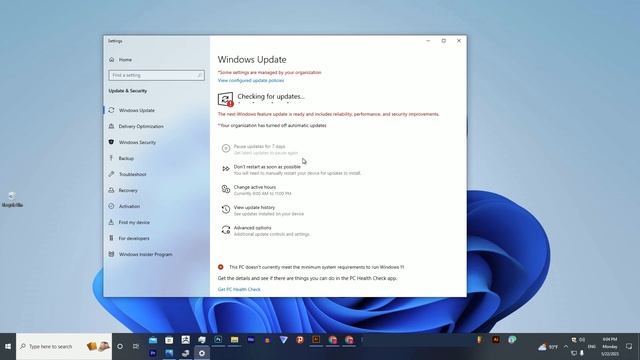Viewport: 640px width, 360px height.
Task: Focus the Find a setting search box
Action: pos(156,75)
